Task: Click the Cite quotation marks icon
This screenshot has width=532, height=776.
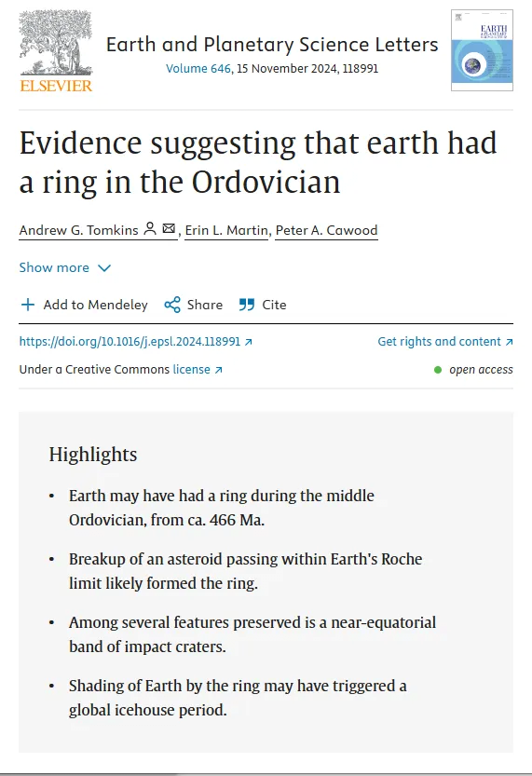Action: coord(247,305)
